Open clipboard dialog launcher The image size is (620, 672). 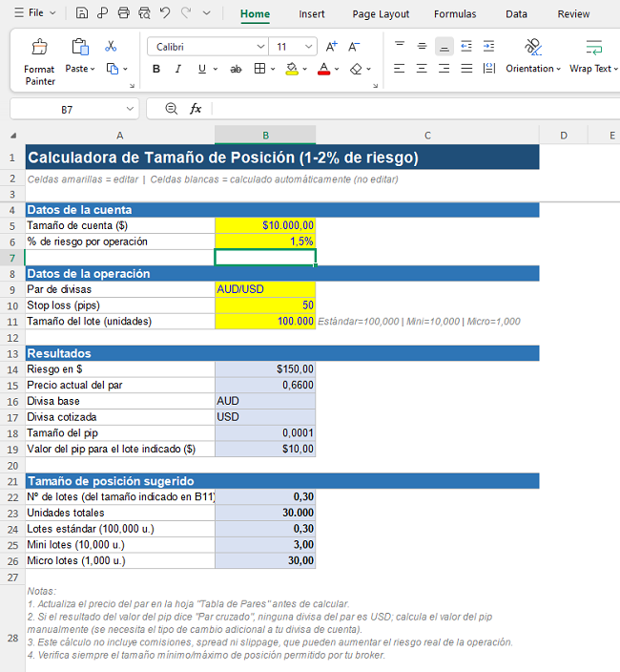pyautogui.click(x=132, y=86)
